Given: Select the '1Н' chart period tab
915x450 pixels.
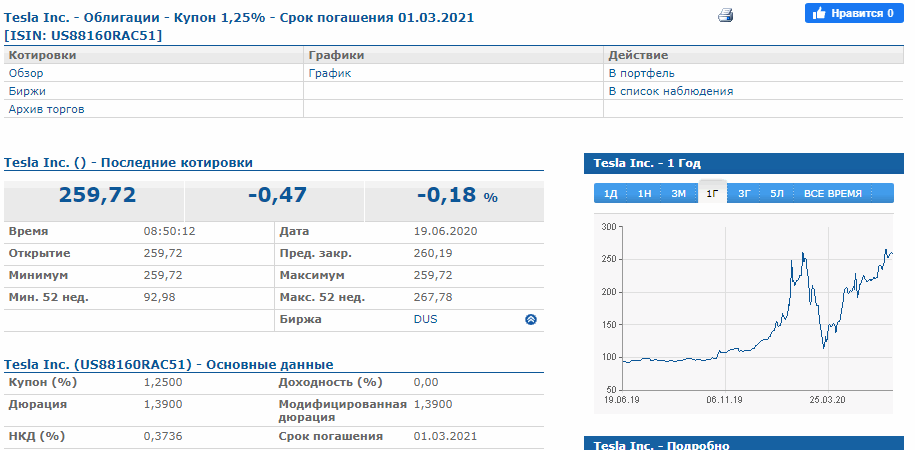Looking at the screenshot, I should [x=644, y=194].
